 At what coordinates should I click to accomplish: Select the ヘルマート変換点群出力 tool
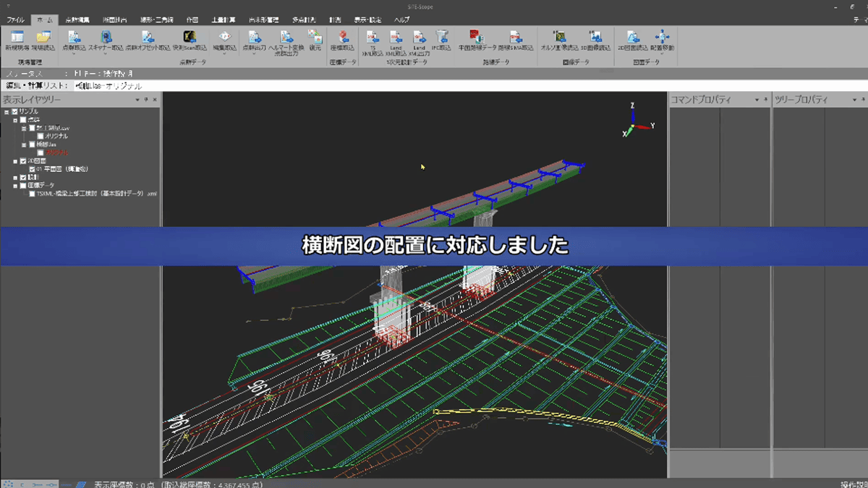click(285, 39)
